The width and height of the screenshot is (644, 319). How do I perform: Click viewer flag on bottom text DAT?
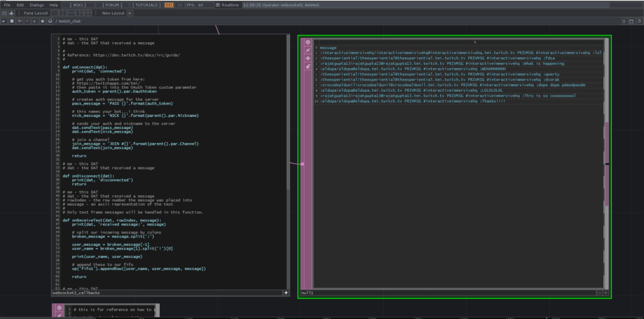point(59,308)
